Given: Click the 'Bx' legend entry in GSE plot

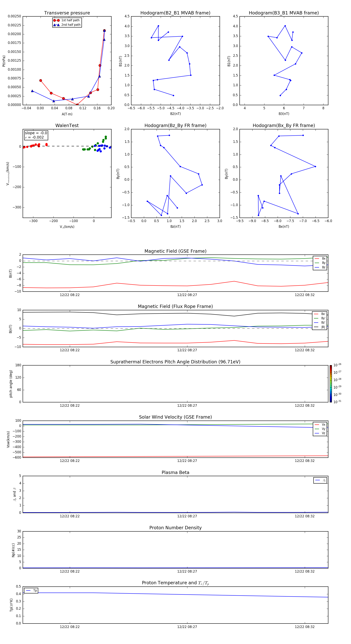Looking at the screenshot, I should (x=320, y=259).
